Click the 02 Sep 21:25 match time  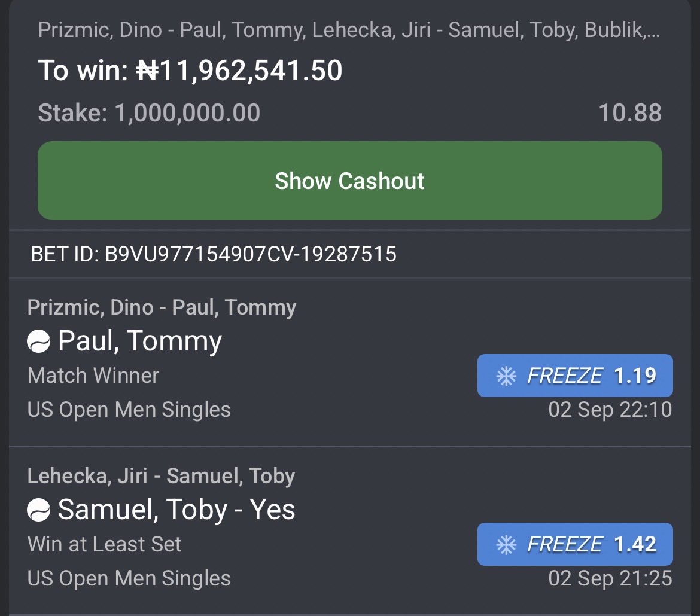tap(610, 578)
